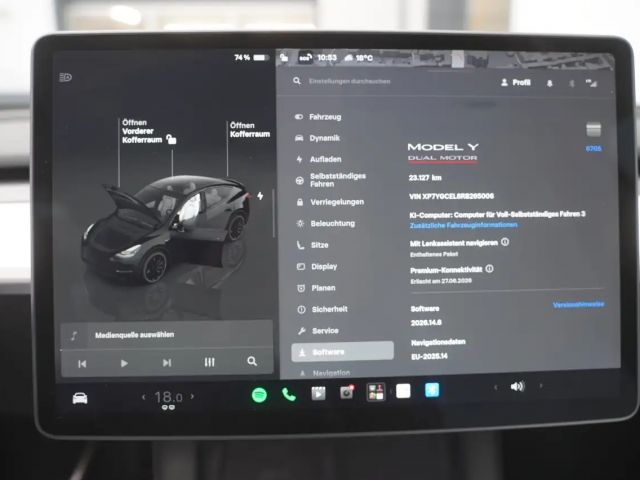This screenshot has width=640, height=480.
Task: Tap the lock status icon in status bar
Action: click(284, 58)
